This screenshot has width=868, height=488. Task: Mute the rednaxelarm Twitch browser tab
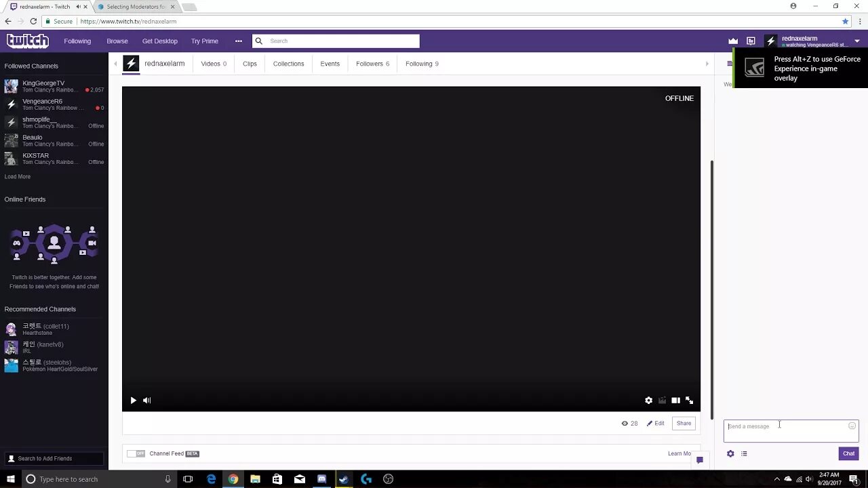click(x=78, y=7)
